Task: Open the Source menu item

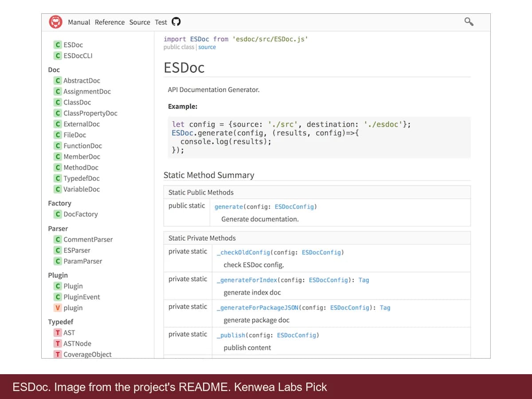Action: (140, 22)
